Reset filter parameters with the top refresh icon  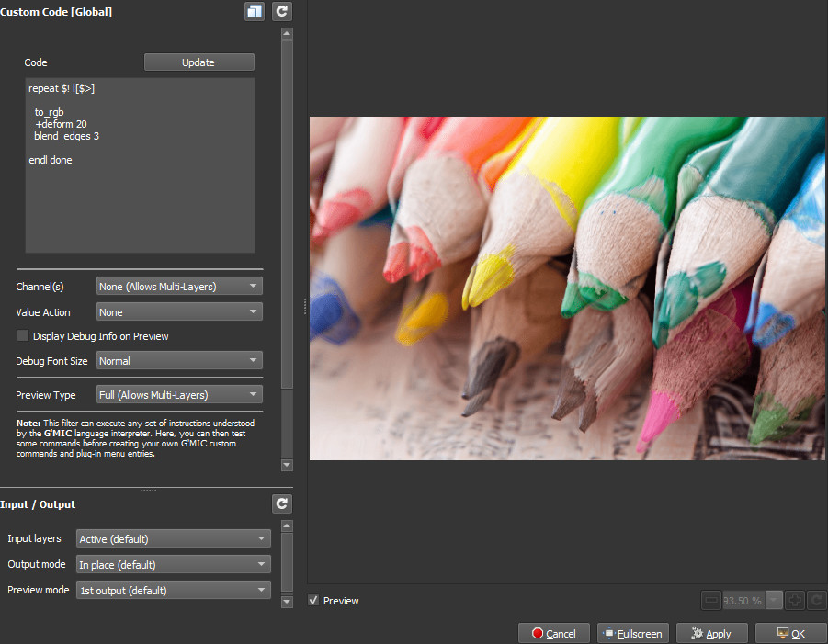(282, 12)
